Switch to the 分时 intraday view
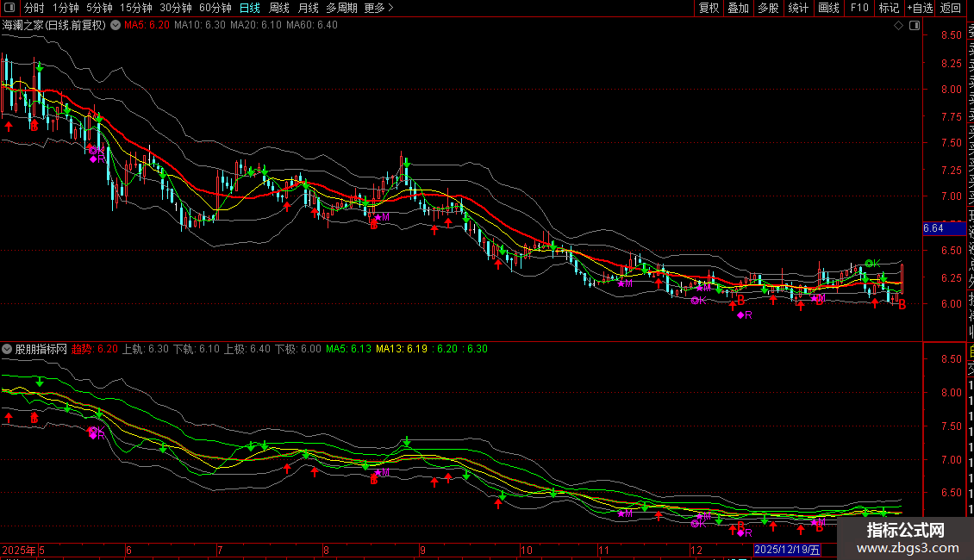Image resolution: width=974 pixels, height=560 pixels. point(34,9)
